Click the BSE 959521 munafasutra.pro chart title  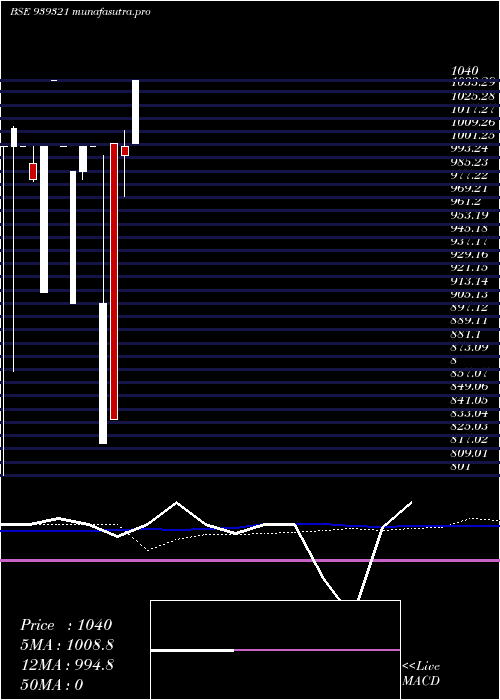[x=80, y=12]
